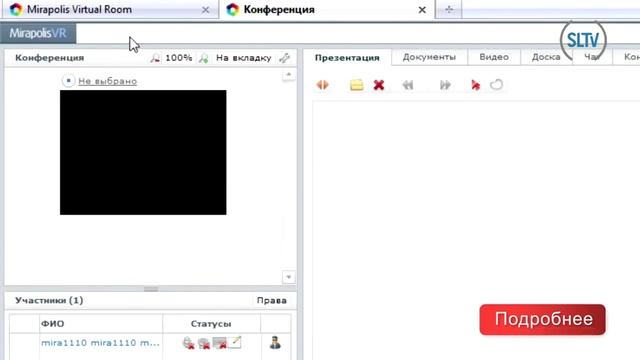Click the "Права" rights button
The height and width of the screenshot is (360, 640).
tap(271, 300)
